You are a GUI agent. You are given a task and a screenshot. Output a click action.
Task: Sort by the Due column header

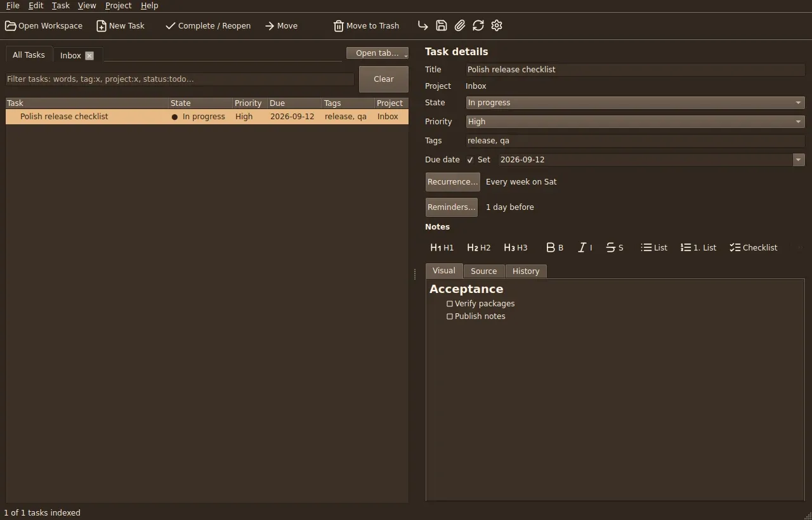[295, 103]
